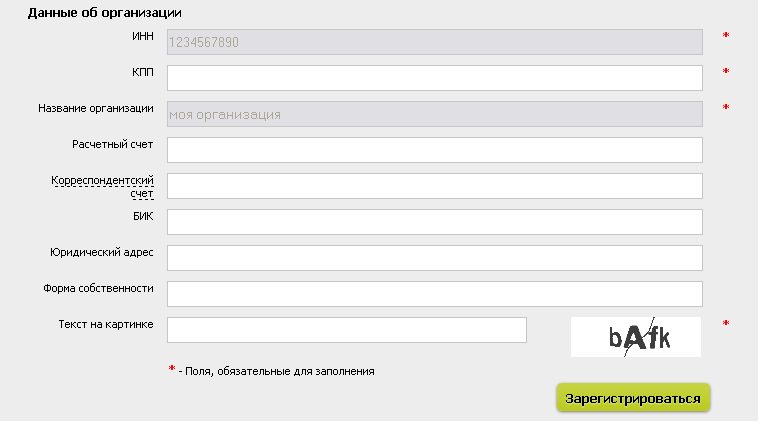Image resolution: width=761 pixels, height=427 pixels.
Task: Submit with the Зарегистрироваться button
Action: 633,398
